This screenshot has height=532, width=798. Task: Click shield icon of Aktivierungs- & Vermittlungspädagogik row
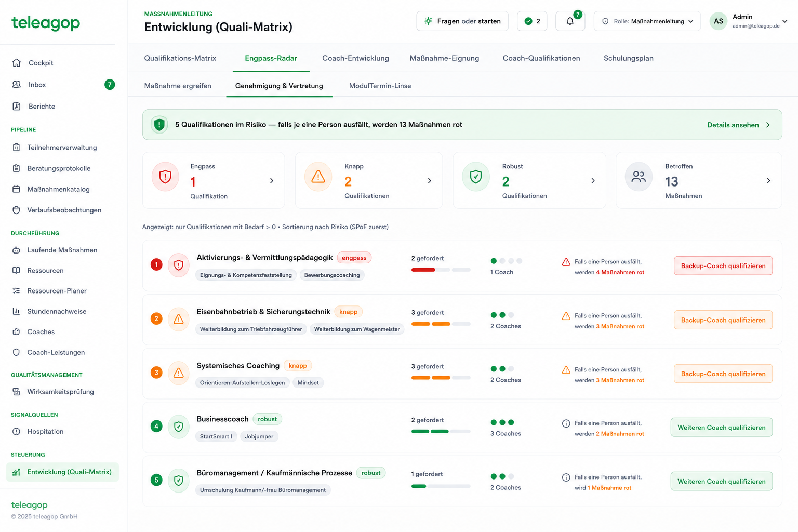(179, 265)
